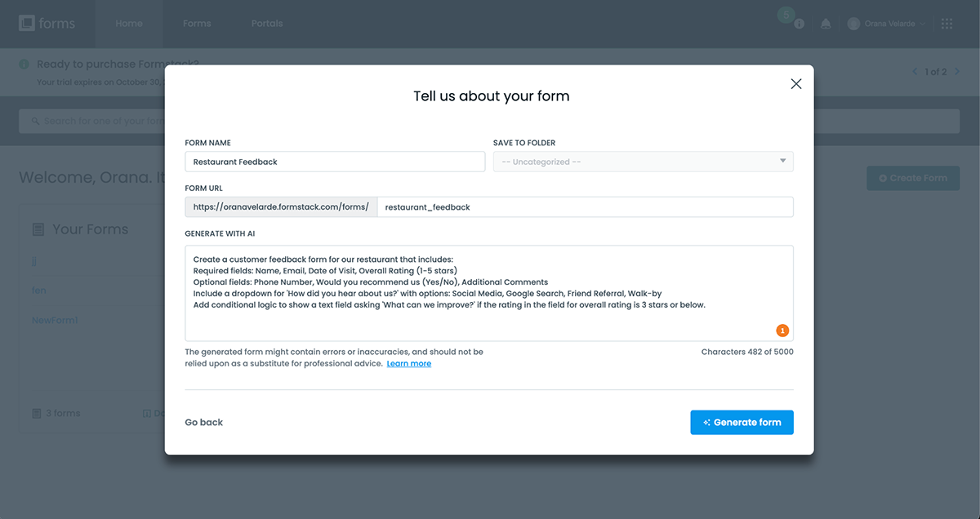980x519 pixels.
Task: Go to next announcement with right chevron
Action: [x=958, y=72]
